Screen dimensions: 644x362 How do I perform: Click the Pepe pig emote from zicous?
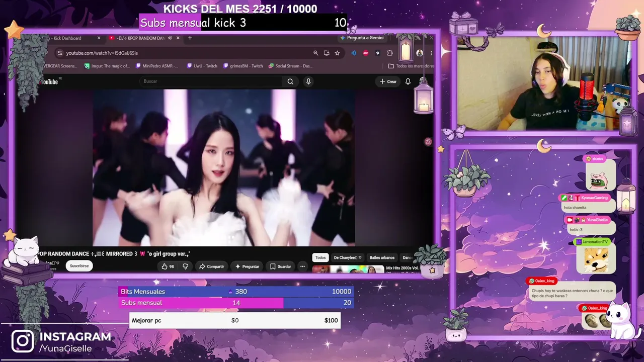600,179
